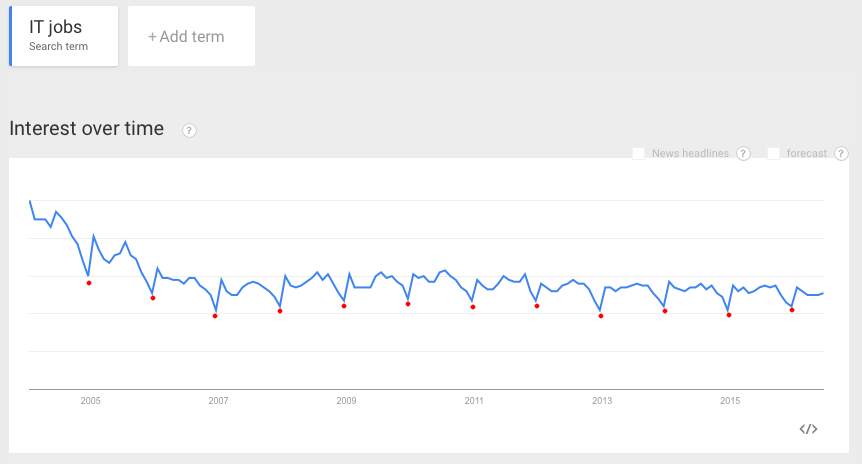Select the red dot above the 2007 label
Viewport: 862px width, 464px height.
click(x=215, y=316)
